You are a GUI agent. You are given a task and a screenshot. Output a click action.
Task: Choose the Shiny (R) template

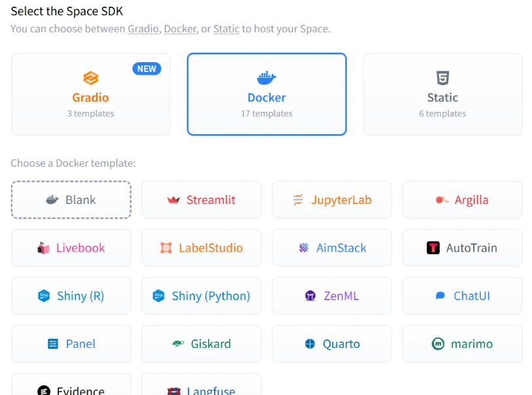pyautogui.click(x=71, y=296)
